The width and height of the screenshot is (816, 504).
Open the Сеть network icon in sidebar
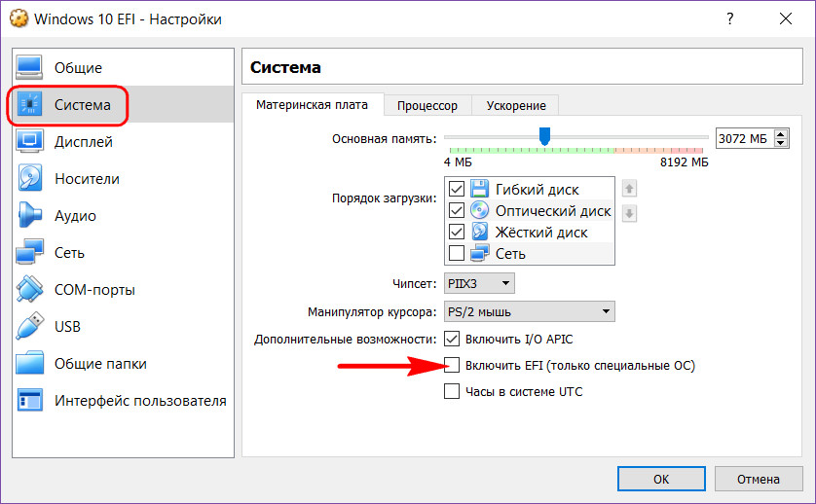pos(29,252)
